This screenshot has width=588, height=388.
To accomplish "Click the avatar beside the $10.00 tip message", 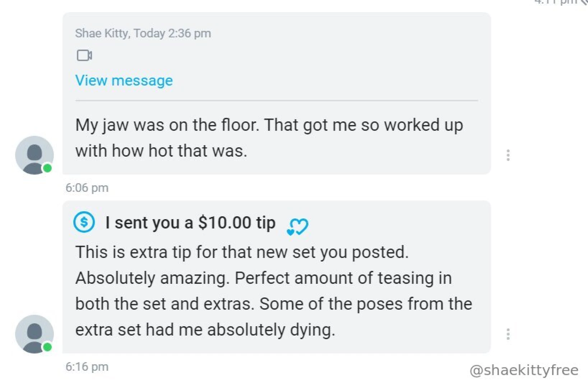I will coord(34,334).
